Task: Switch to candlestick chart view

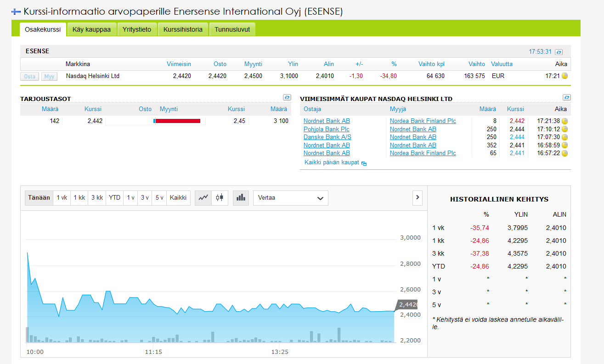Action: click(x=220, y=197)
